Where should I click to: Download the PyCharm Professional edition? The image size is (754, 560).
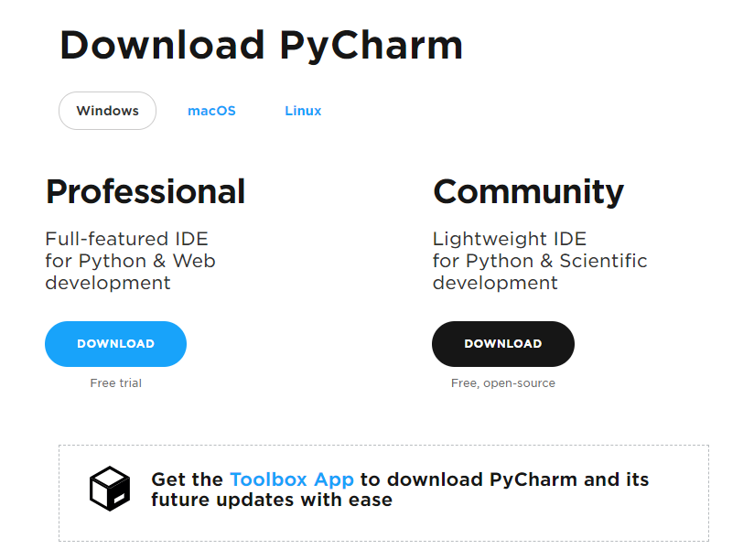[115, 344]
